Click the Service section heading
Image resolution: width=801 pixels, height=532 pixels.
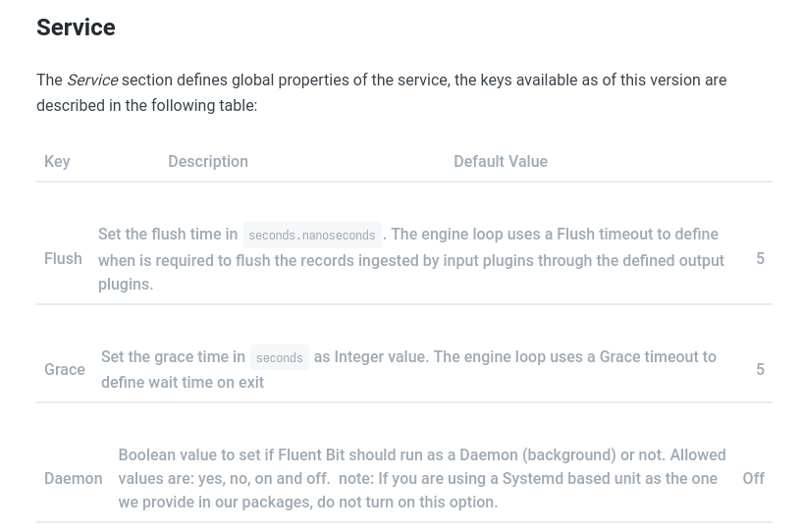pyautogui.click(x=76, y=27)
